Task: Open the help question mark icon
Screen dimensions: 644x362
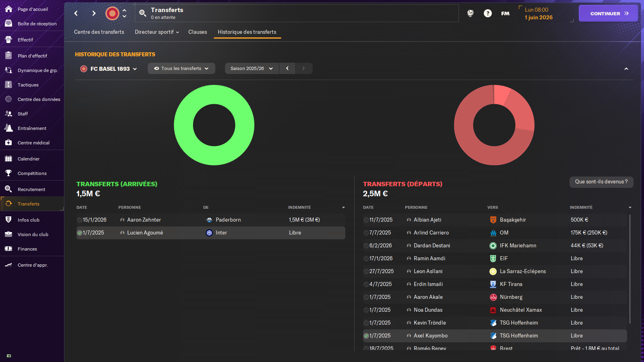Action: click(488, 13)
